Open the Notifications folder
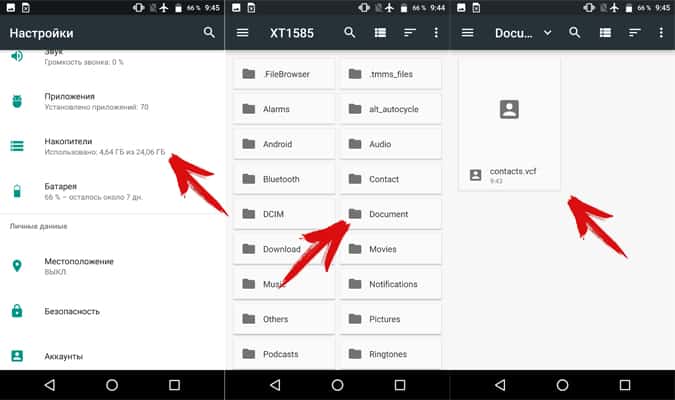The width and height of the screenshot is (675, 400). click(390, 284)
